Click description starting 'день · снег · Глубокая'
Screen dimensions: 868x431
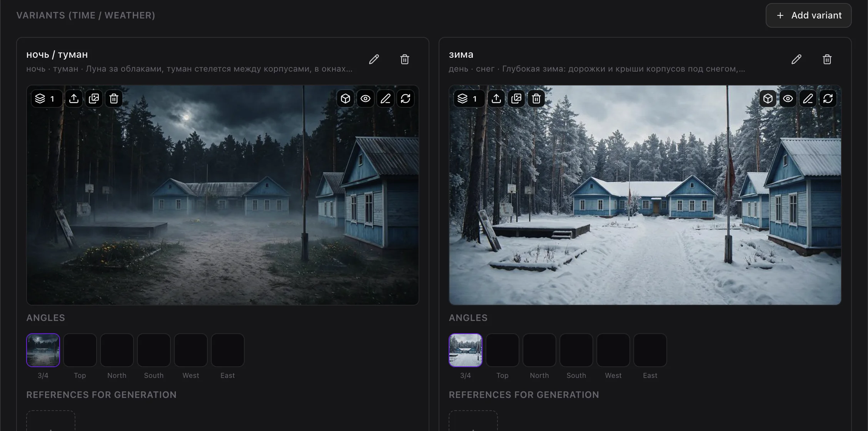click(x=597, y=69)
